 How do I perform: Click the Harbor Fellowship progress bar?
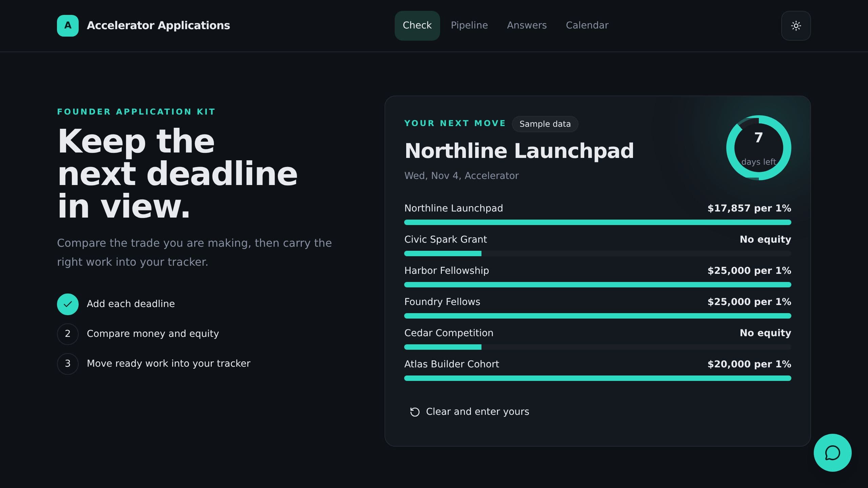(597, 285)
